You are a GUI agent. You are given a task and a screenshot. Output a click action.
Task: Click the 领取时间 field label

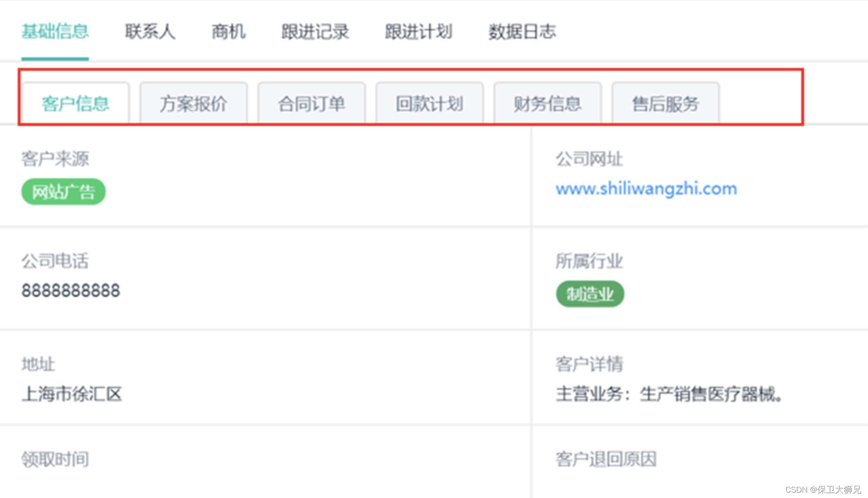tap(55, 460)
